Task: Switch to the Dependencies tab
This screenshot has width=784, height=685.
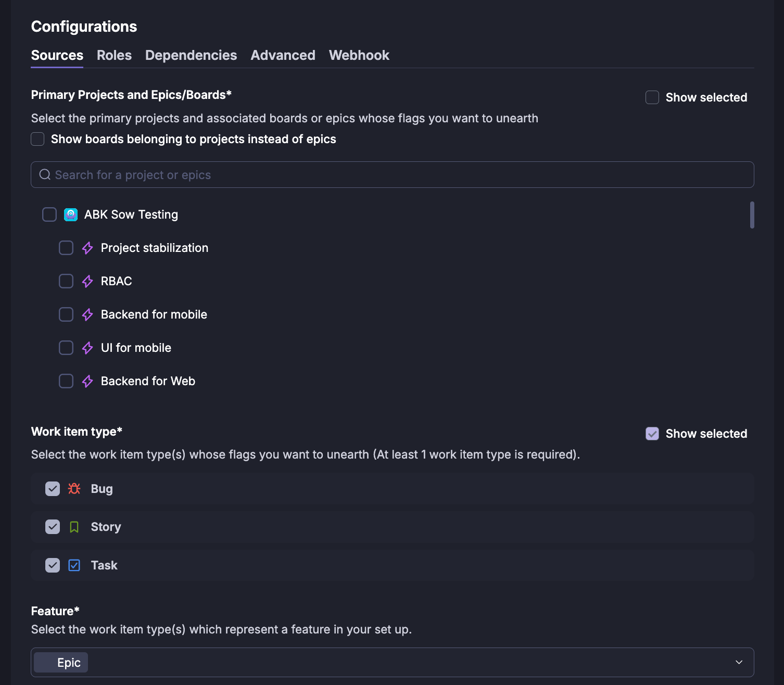Action: (x=191, y=55)
